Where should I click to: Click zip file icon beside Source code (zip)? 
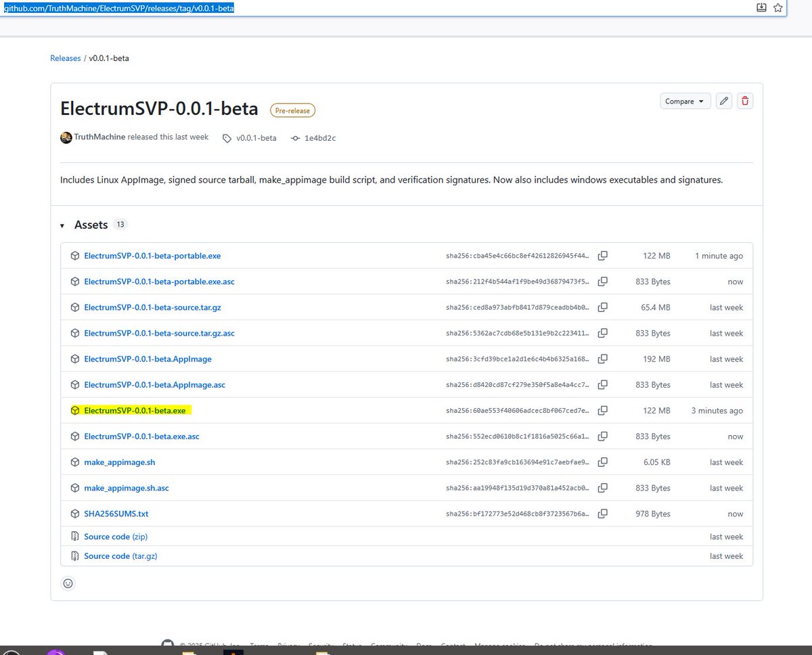coord(75,537)
